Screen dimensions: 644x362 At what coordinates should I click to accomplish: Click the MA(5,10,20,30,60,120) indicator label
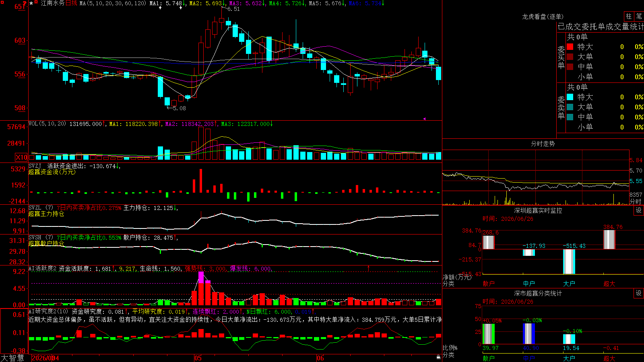[x=113, y=3]
